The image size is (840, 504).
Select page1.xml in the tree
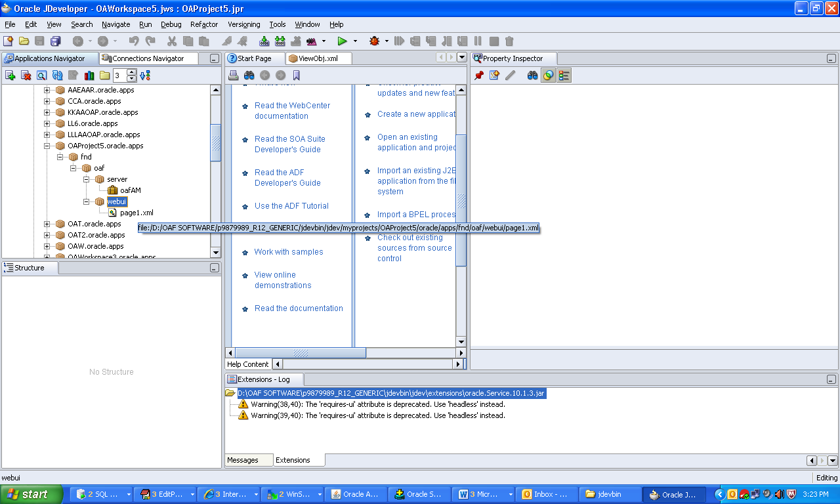click(x=136, y=213)
